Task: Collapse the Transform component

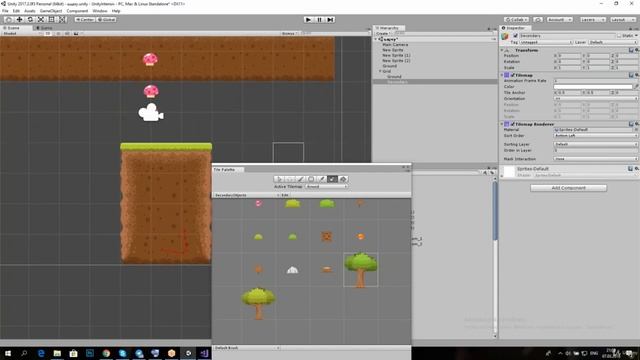Action: (x=502, y=50)
